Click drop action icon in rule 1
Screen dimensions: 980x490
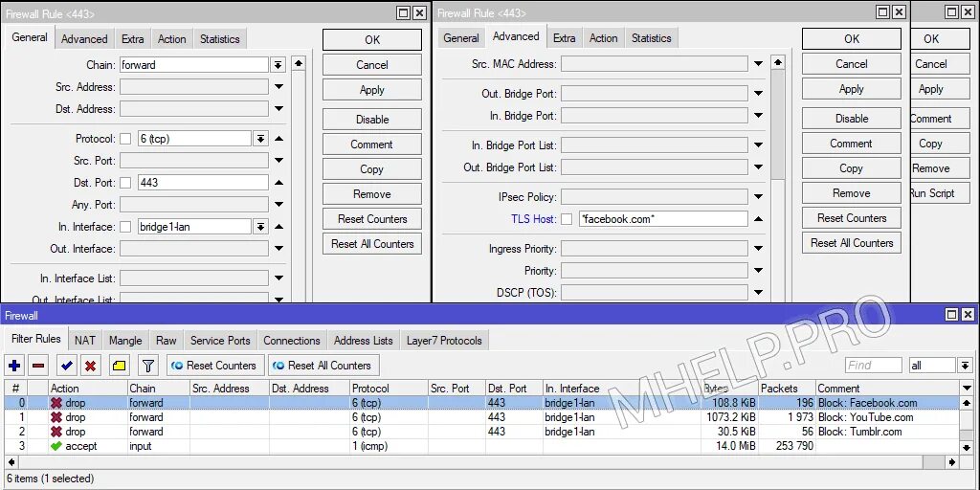tap(56, 417)
